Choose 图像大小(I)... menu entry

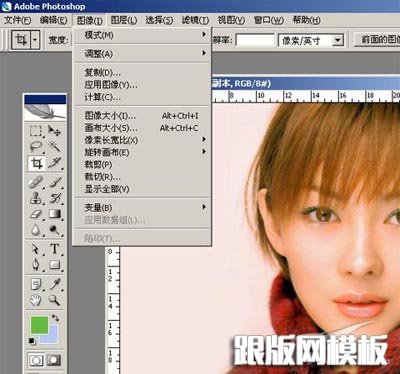tap(142, 116)
